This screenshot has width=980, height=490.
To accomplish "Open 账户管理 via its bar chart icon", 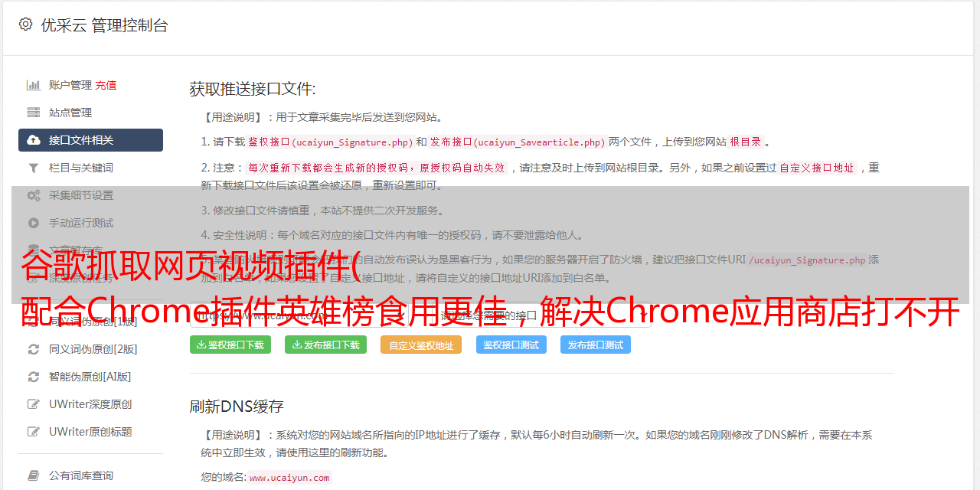I will (x=34, y=85).
